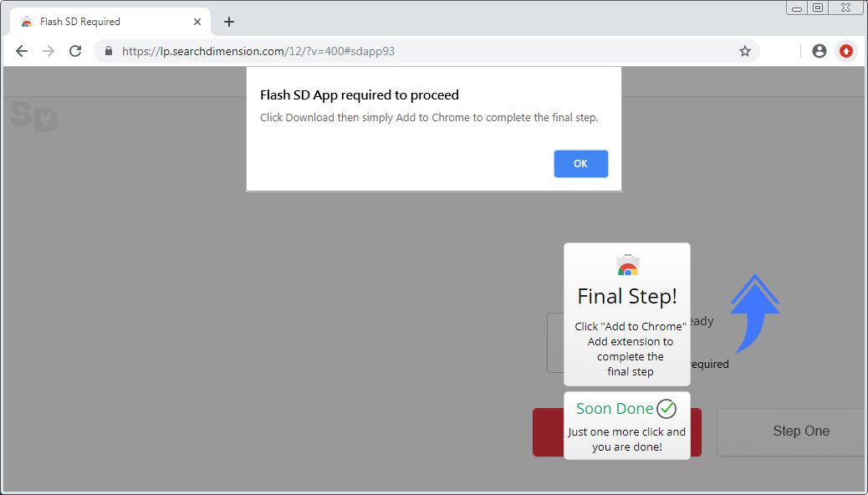Click the Step One button
The height and width of the screenshot is (495, 868).
click(792, 432)
